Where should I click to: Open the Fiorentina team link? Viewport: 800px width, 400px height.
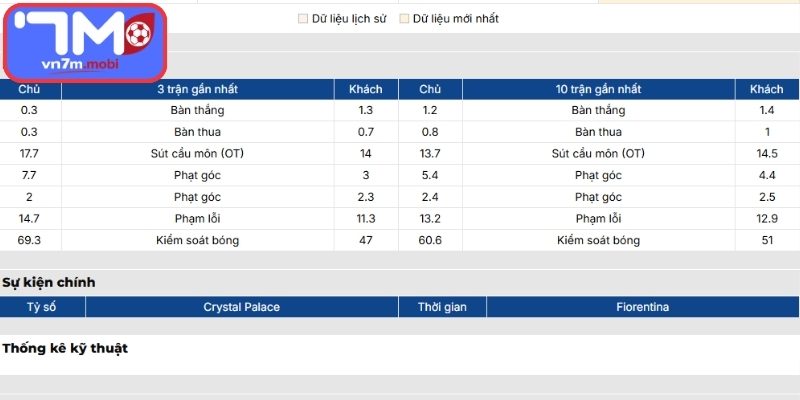click(x=642, y=307)
